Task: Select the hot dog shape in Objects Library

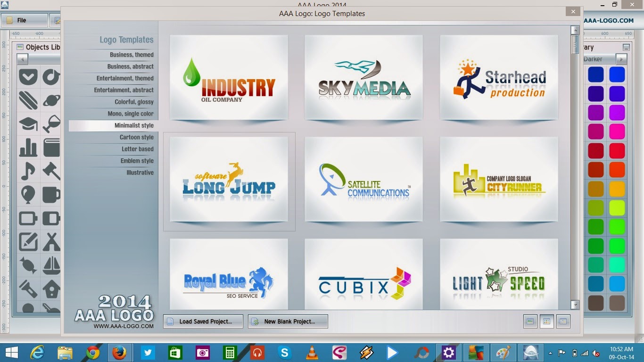Action: (28, 100)
